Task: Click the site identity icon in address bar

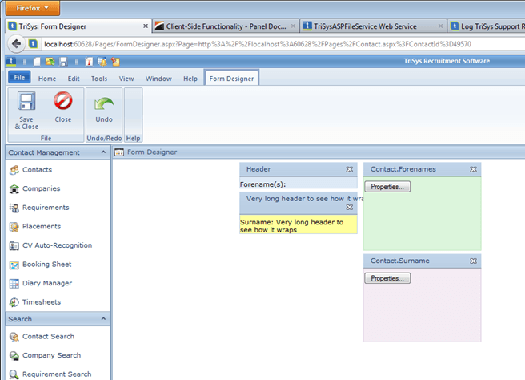Action: (x=33, y=44)
